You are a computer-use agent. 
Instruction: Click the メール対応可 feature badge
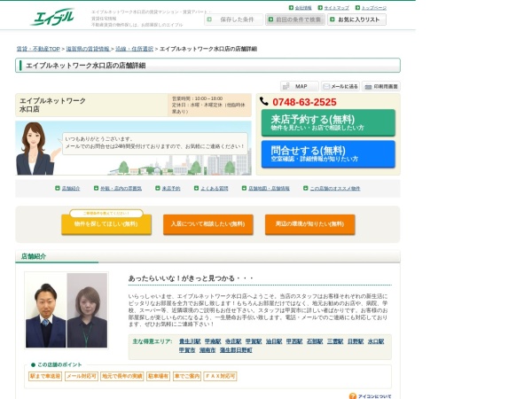pos(81,376)
